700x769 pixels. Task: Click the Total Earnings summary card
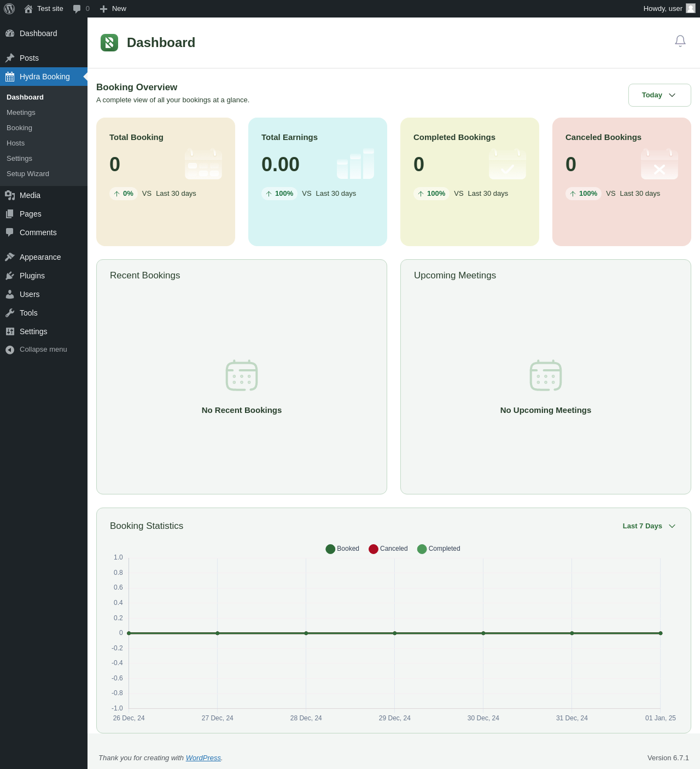(x=317, y=182)
